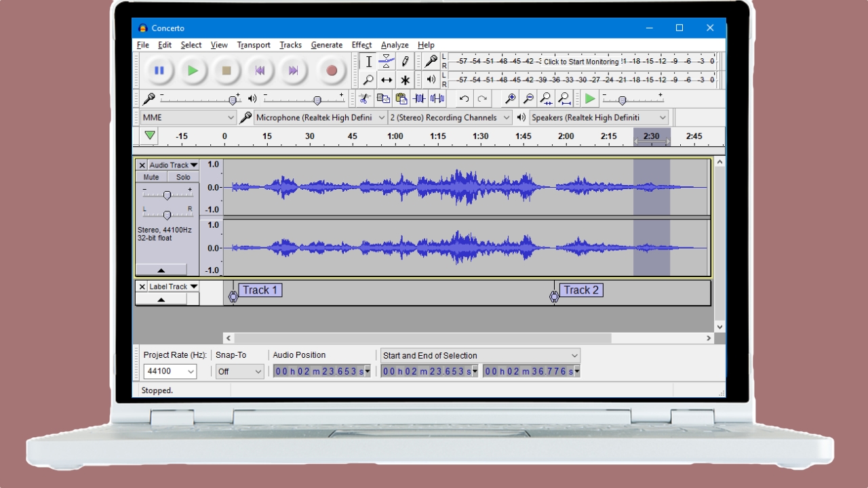
Task: Trim audio outside the selection
Action: point(418,98)
